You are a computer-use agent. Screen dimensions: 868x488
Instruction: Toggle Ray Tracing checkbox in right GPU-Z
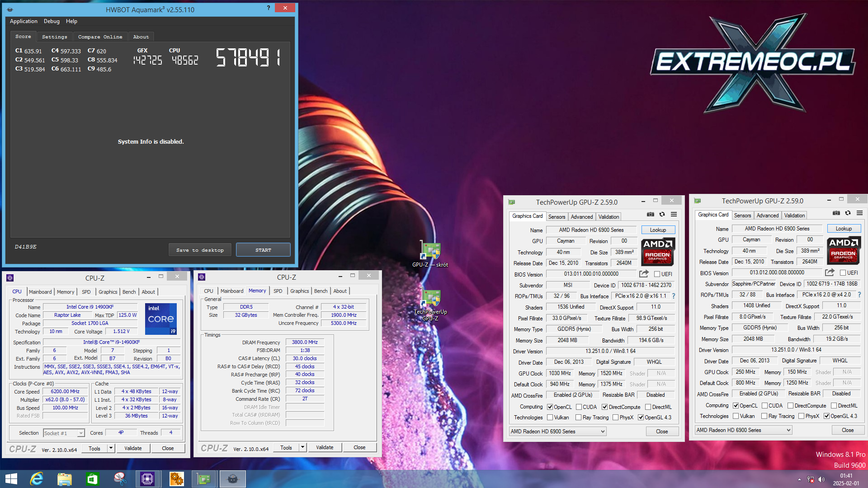[x=764, y=416]
